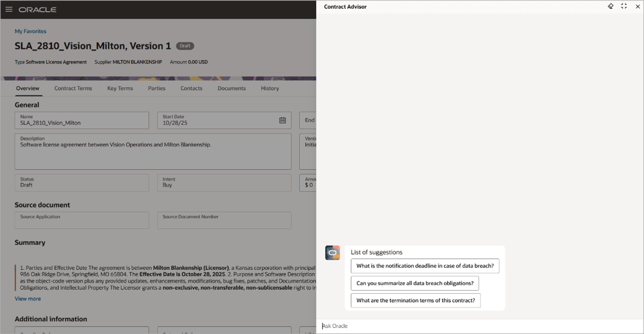Click the Source Document Number field
The image size is (644, 334).
(224, 220)
